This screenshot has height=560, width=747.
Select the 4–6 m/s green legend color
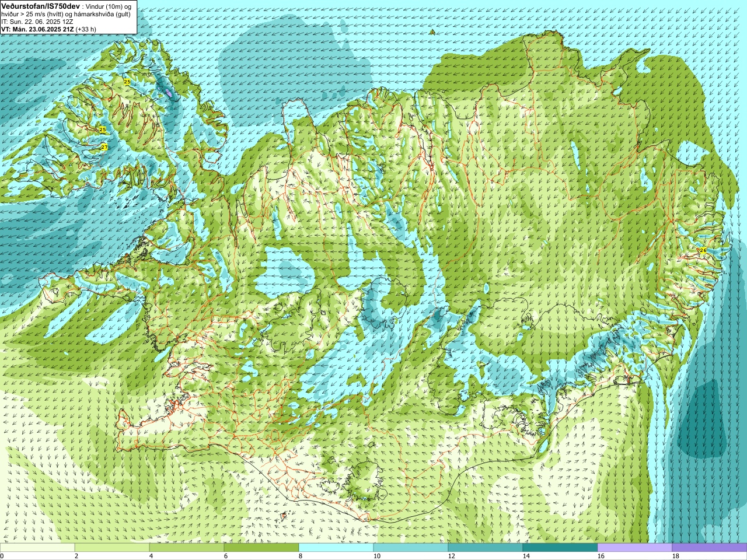click(x=187, y=548)
